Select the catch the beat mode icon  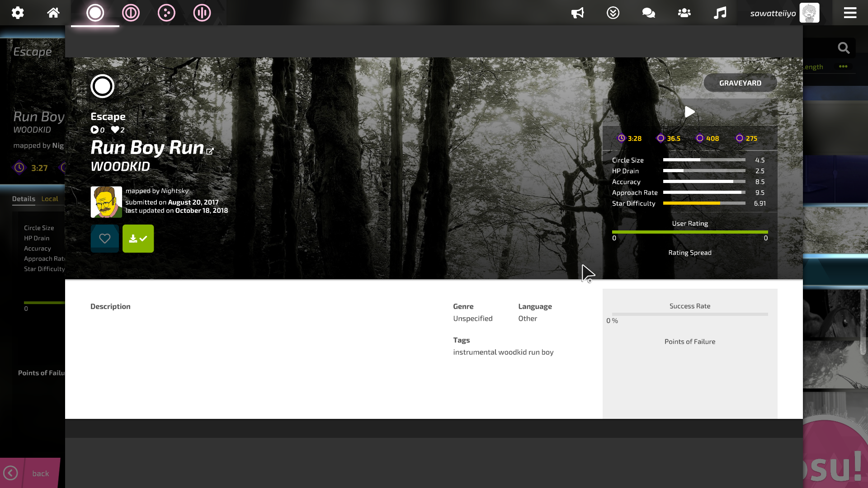(166, 13)
